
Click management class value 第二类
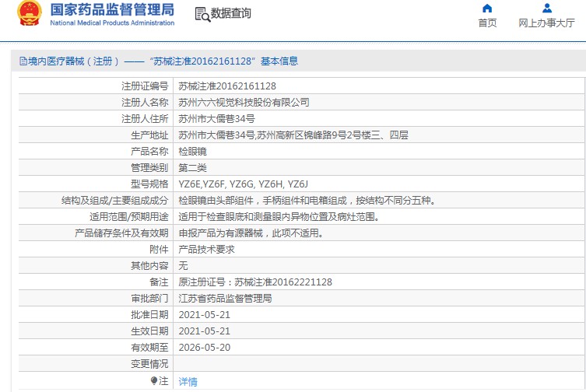[x=192, y=168]
